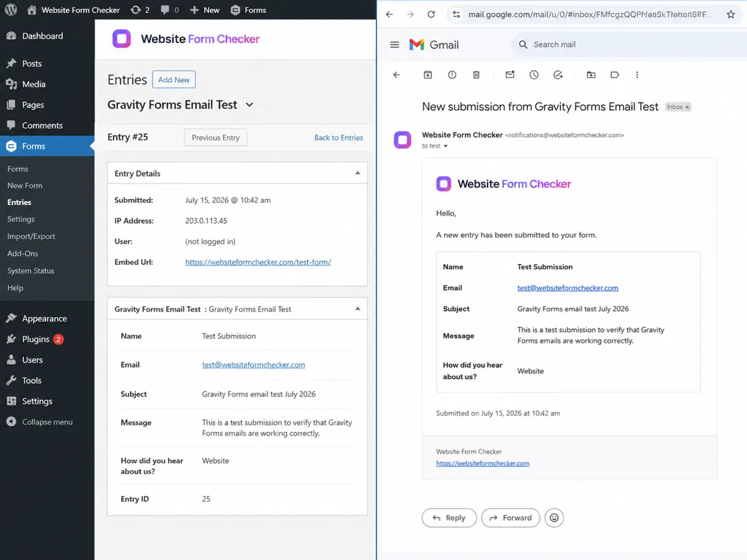Open Media in WordPress sidebar
Viewport: 747px width, 560px height.
(x=26, y=84)
